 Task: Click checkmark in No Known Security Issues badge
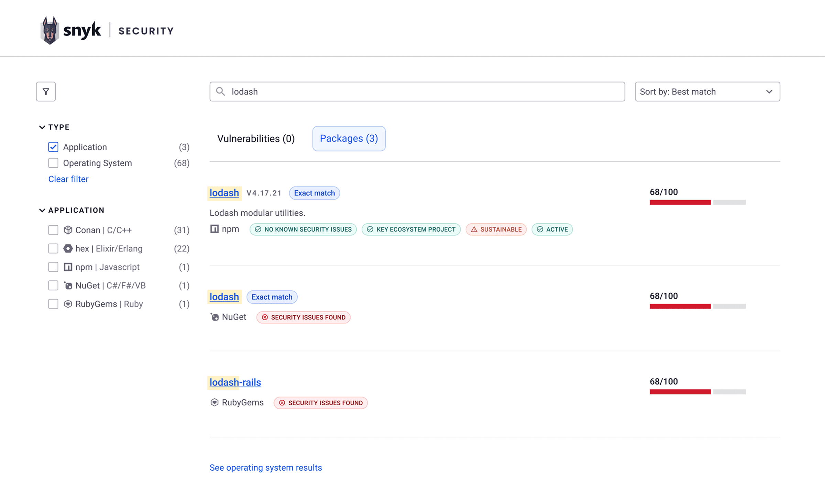[x=258, y=229]
